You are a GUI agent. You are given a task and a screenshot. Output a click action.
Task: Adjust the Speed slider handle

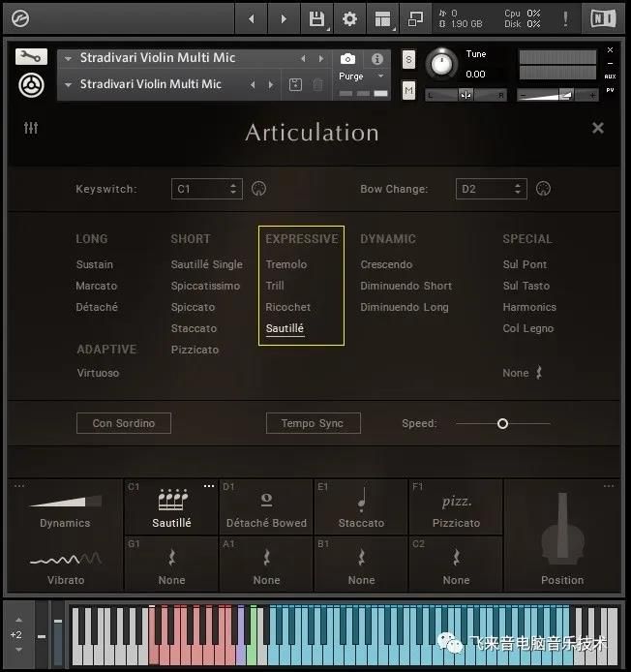(502, 424)
